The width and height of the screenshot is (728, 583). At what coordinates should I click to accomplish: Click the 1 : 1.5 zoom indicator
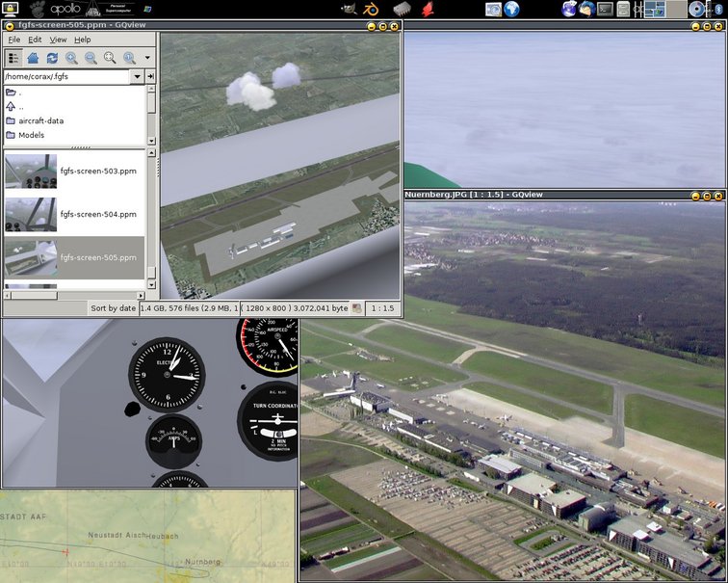[382, 308]
